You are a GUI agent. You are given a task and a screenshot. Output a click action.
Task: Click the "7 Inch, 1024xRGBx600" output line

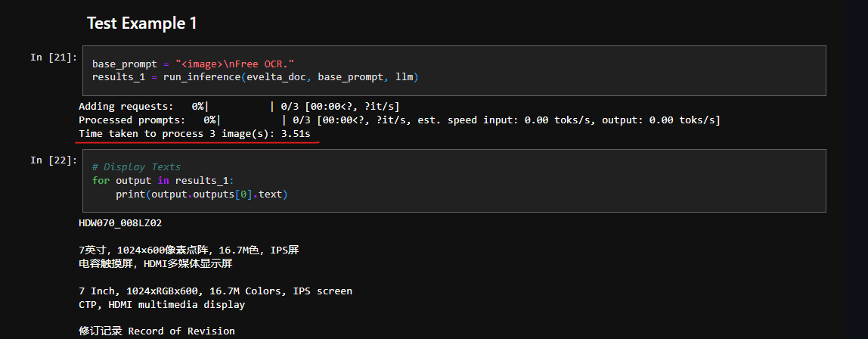tap(215, 291)
